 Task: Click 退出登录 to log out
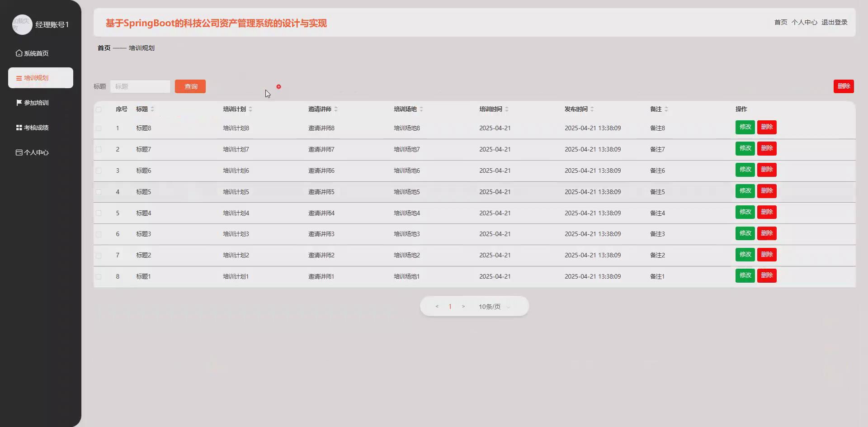834,22
